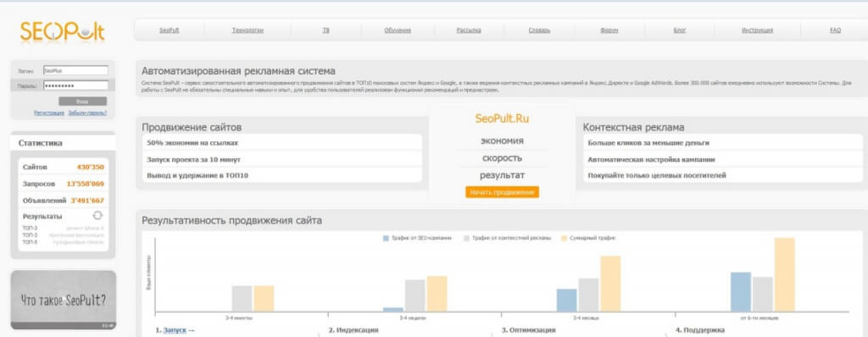Click the word 'экономия' in center panel
The width and height of the screenshot is (868, 337).
click(x=502, y=141)
